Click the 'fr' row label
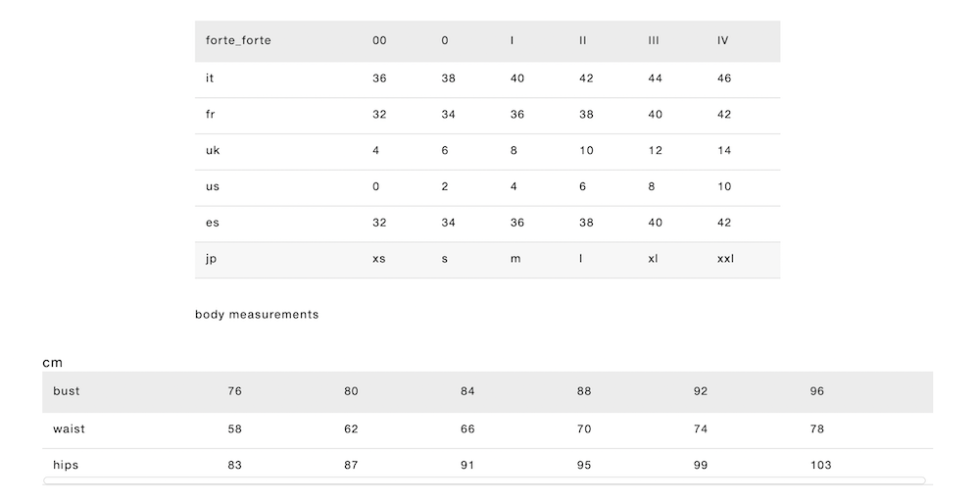 211,115
